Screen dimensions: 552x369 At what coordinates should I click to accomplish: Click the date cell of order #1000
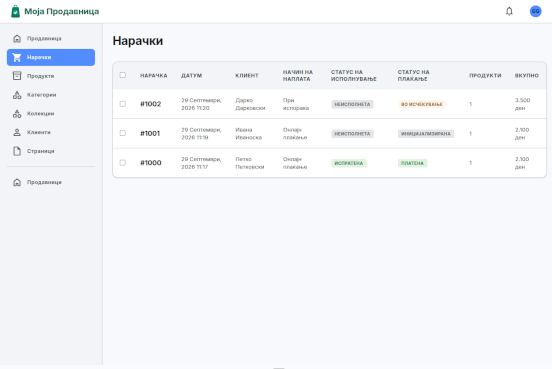201,163
